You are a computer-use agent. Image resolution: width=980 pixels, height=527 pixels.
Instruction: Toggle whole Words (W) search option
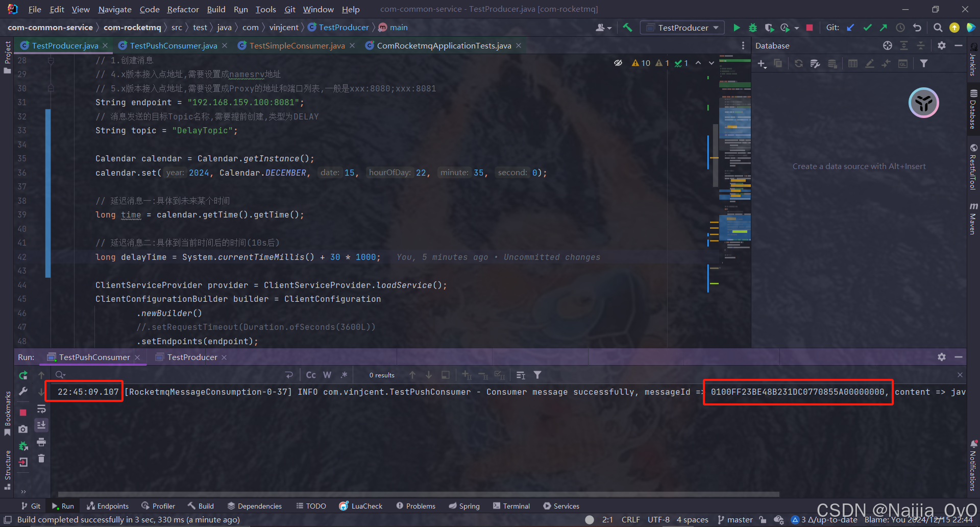coord(327,375)
